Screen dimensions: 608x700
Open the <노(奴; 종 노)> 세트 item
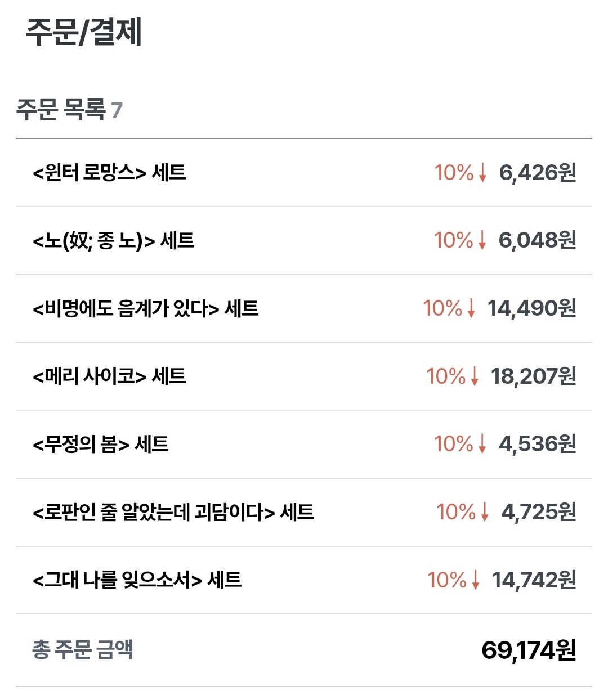(304, 241)
